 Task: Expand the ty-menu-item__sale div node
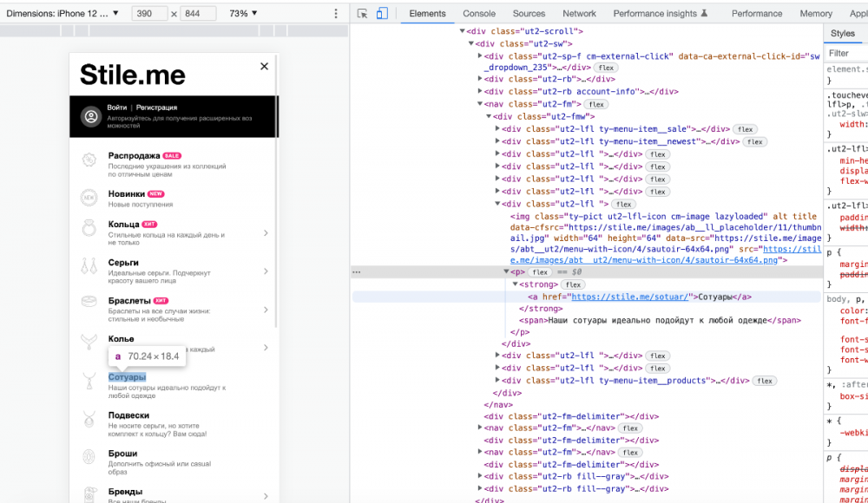tap(497, 129)
